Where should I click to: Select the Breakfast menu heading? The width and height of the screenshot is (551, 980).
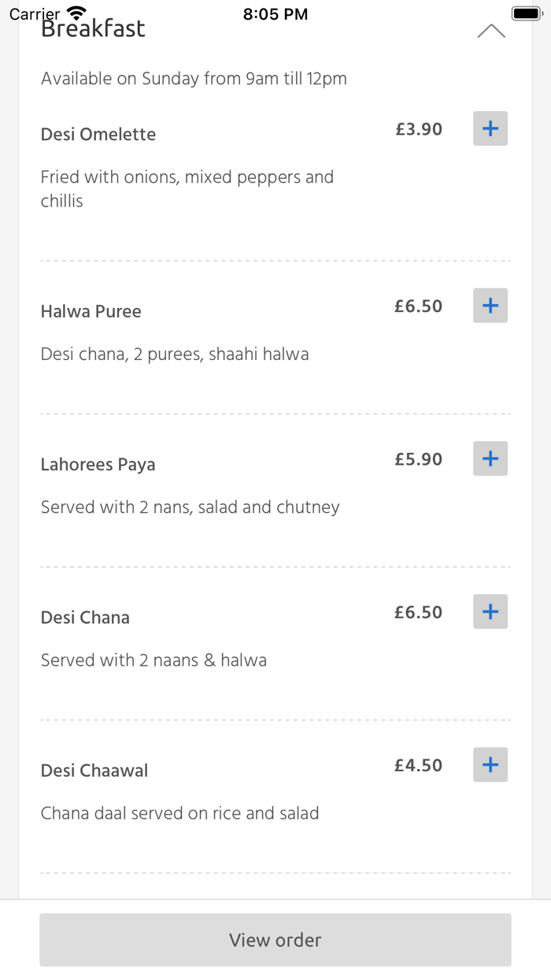93,28
